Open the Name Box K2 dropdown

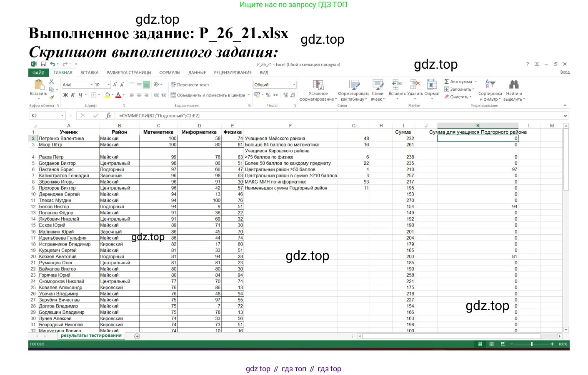(63, 116)
